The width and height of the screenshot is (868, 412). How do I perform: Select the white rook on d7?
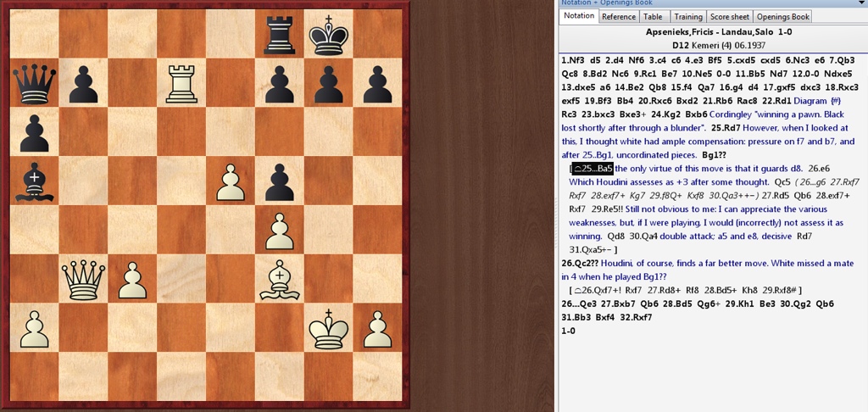[x=181, y=83]
